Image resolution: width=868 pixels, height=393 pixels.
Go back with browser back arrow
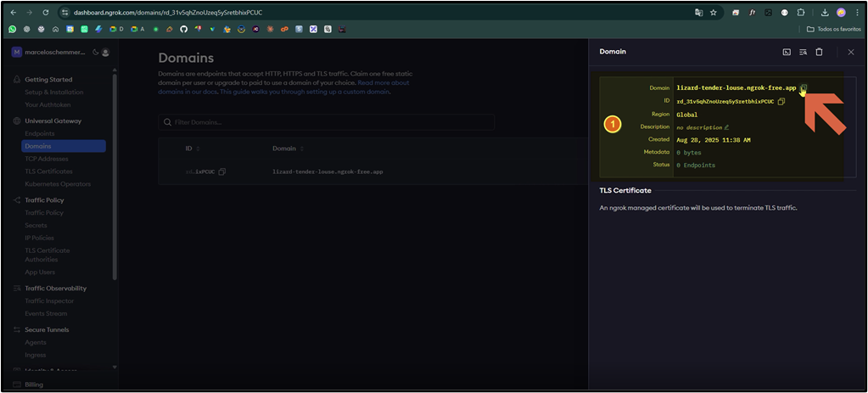click(14, 12)
